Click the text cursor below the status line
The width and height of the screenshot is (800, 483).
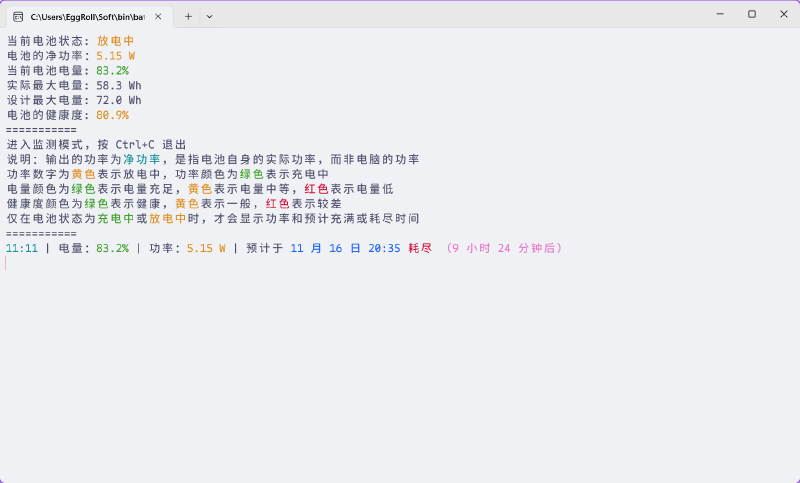click(7, 263)
